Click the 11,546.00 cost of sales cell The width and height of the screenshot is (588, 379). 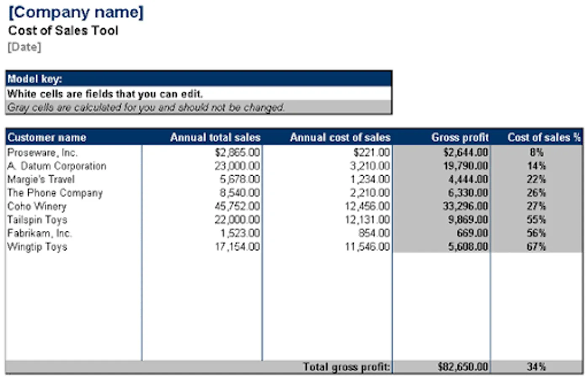[327, 247]
